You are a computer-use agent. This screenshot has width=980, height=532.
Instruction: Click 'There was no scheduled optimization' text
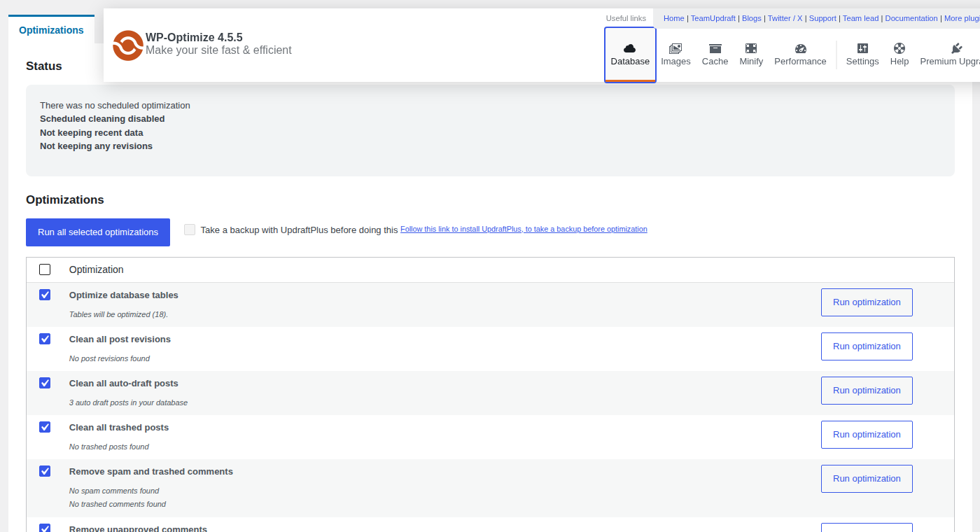115,106
